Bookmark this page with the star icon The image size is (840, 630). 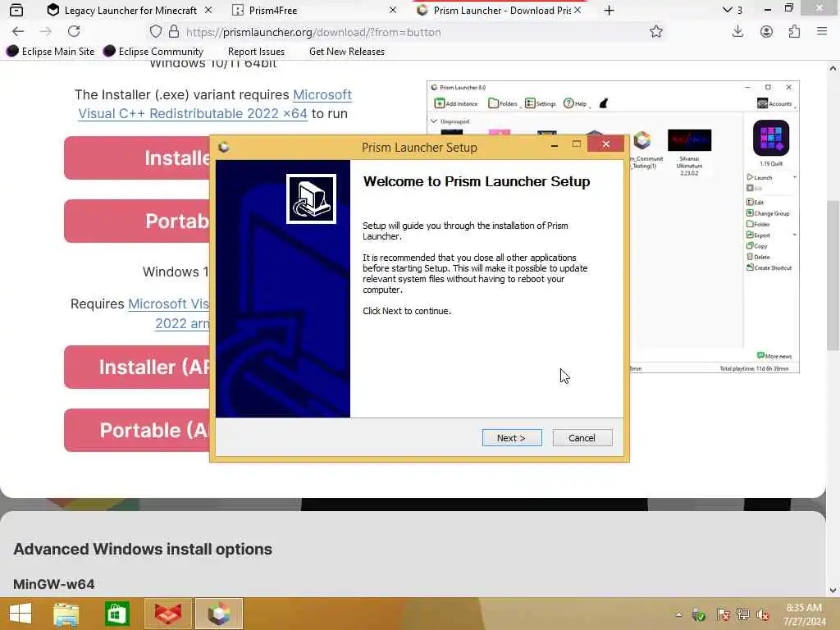655,32
